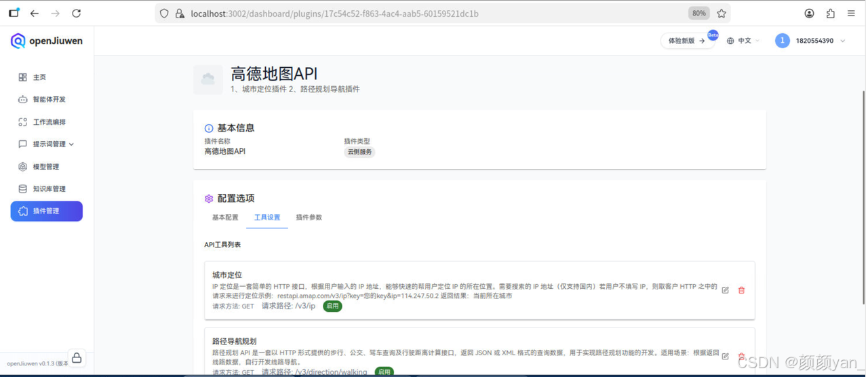Open the 主页 home sidebar item
Screen dimensions: 868x377
[46, 77]
